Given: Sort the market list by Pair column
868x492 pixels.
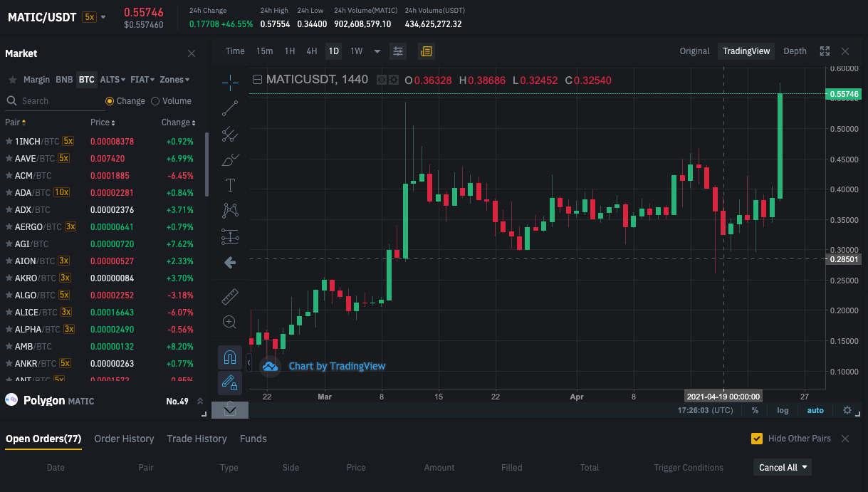Looking at the screenshot, I should click(16, 122).
